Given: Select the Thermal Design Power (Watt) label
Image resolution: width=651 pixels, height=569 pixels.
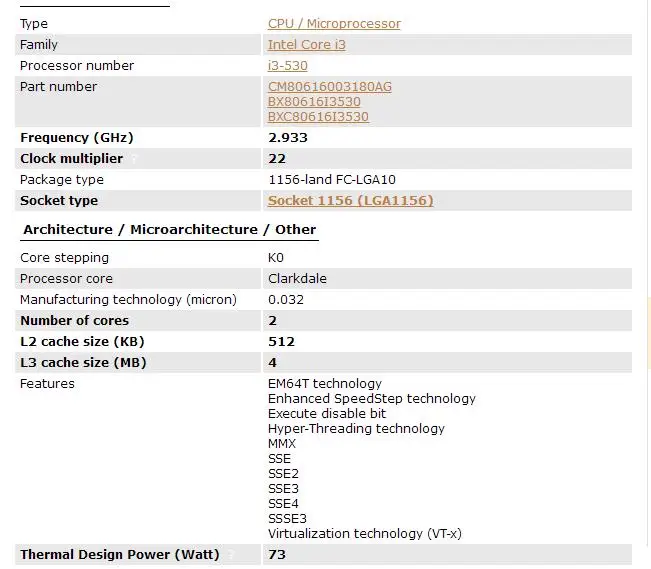Looking at the screenshot, I should click(x=120, y=554).
